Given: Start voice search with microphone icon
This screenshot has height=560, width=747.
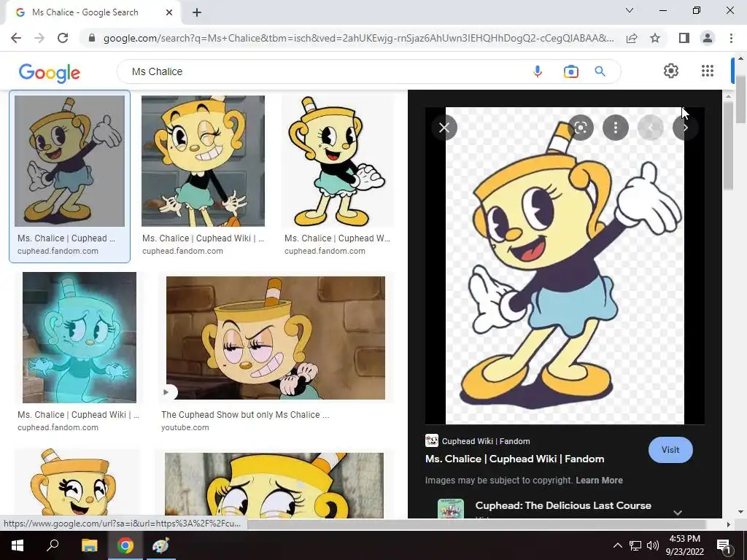Looking at the screenshot, I should pyautogui.click(x=538, y=71).
